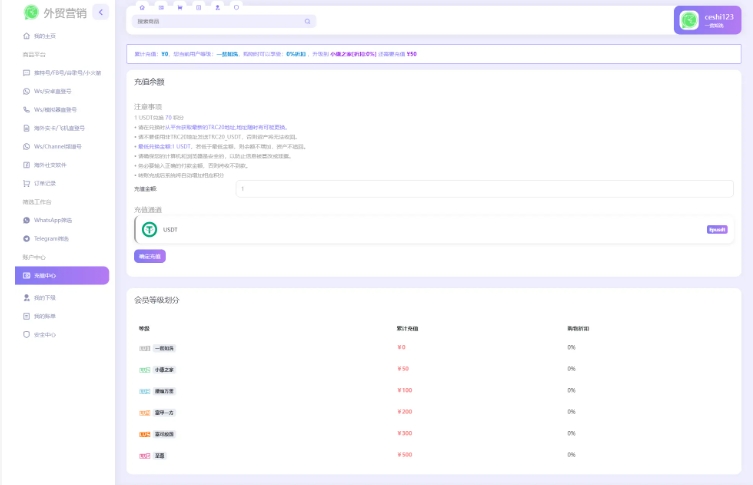This screenshot has height=485, width=753.
Task: Focus the product search field
Action: (224, 21)
